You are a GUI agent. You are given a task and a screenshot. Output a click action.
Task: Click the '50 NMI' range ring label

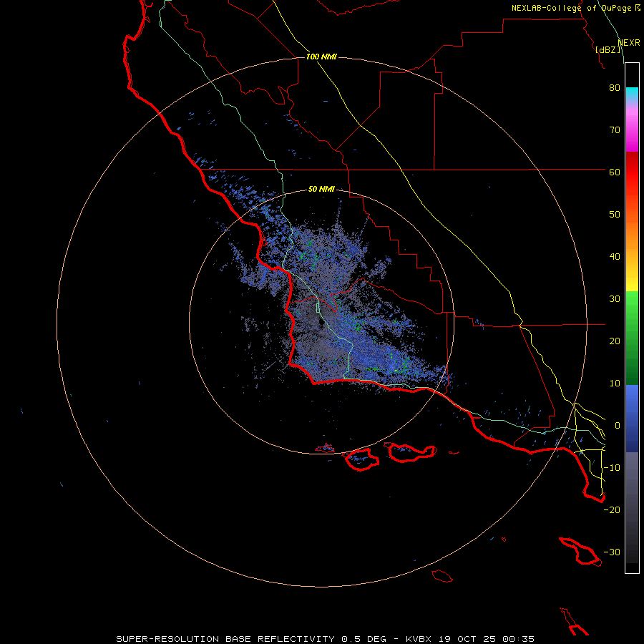[321, 190]
